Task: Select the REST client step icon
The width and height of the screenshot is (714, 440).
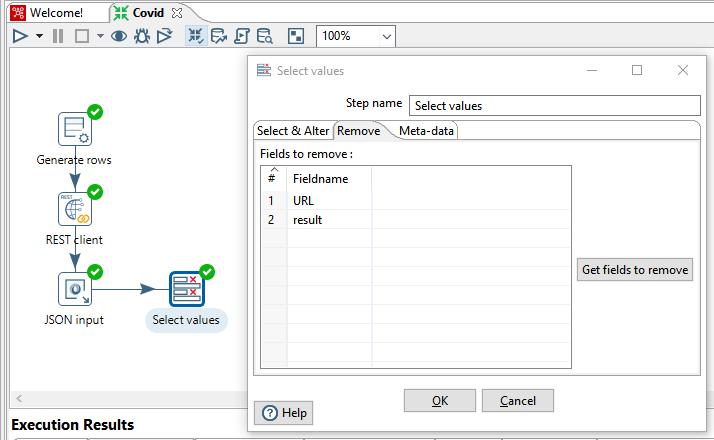Action: click(75, 209)
